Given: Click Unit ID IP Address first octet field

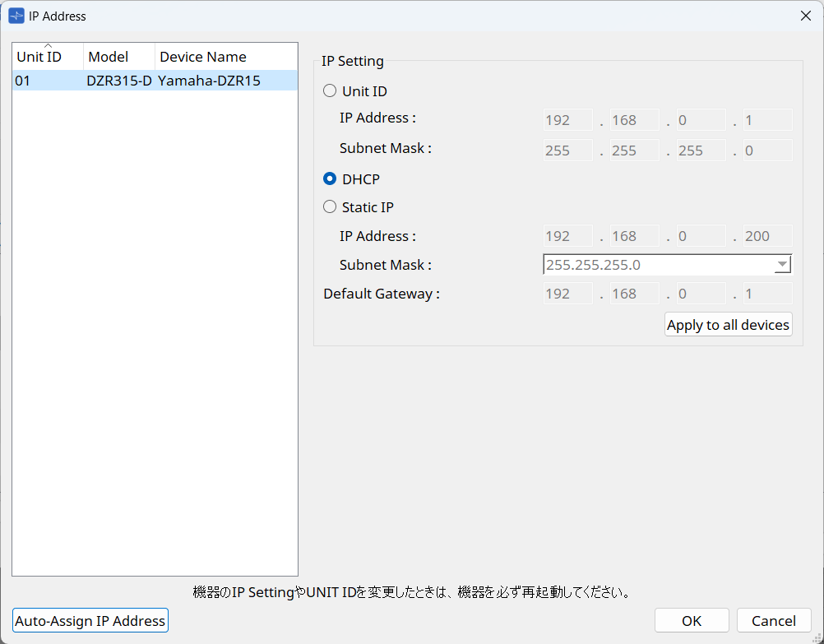Looking at the screenshot, I should (567, 120).
